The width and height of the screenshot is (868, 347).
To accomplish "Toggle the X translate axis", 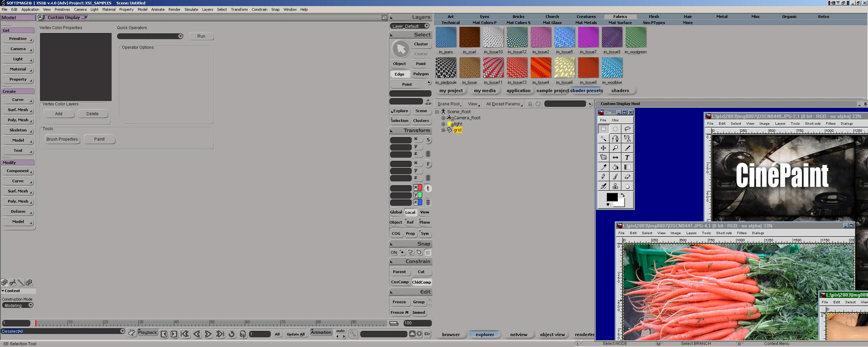I will click(418, 188).
